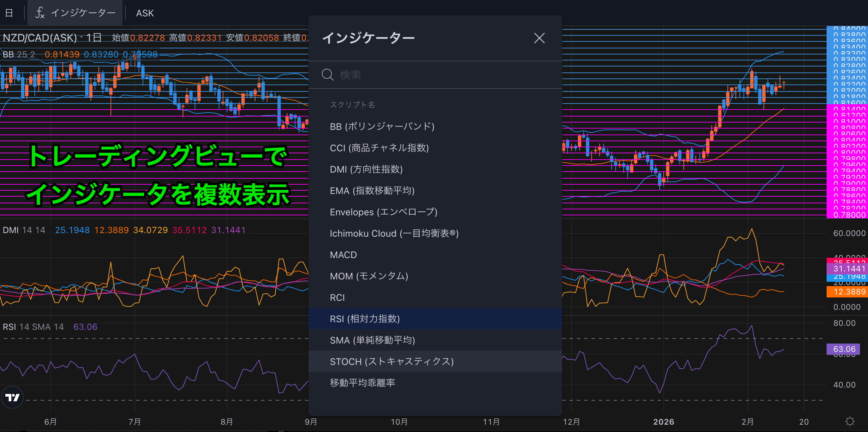Select 移動平均乖離率 at the list bottom
The width and height of the screenshot is (868, 432).
(363, 383)
